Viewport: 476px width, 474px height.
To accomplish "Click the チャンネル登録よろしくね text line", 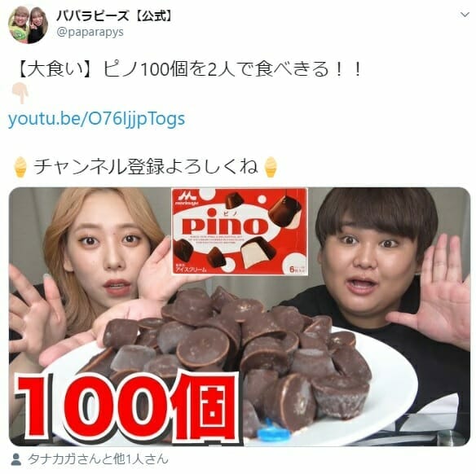I will tap(146, 167).
